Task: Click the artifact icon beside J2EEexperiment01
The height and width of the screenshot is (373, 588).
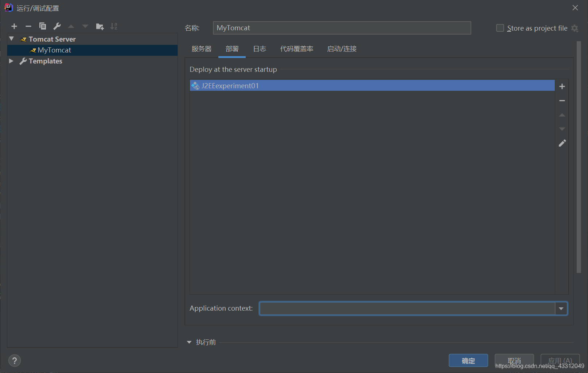Action: point(195,86)
